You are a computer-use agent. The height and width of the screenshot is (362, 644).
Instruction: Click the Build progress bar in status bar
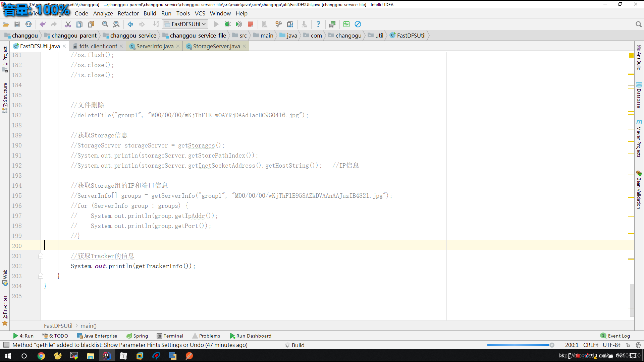518,345
